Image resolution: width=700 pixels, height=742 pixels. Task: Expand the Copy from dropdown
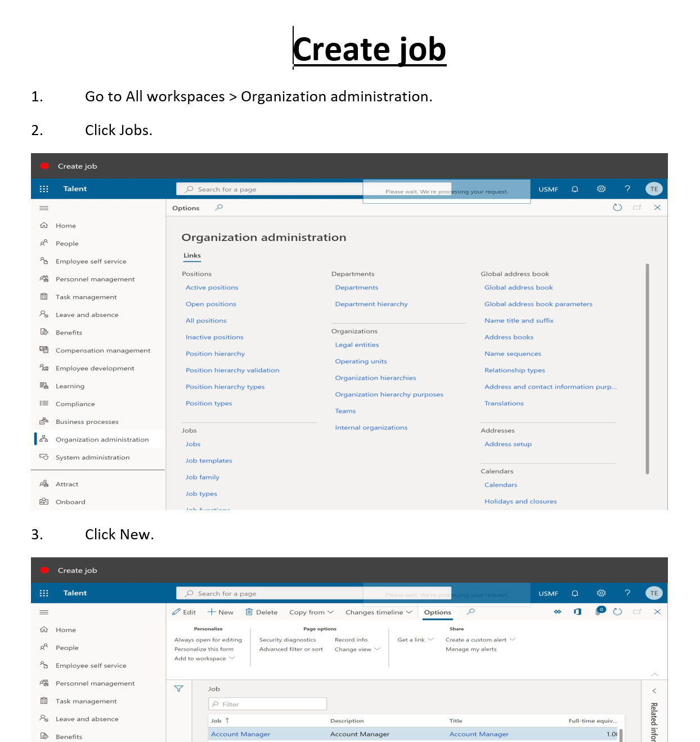point(311,612)
